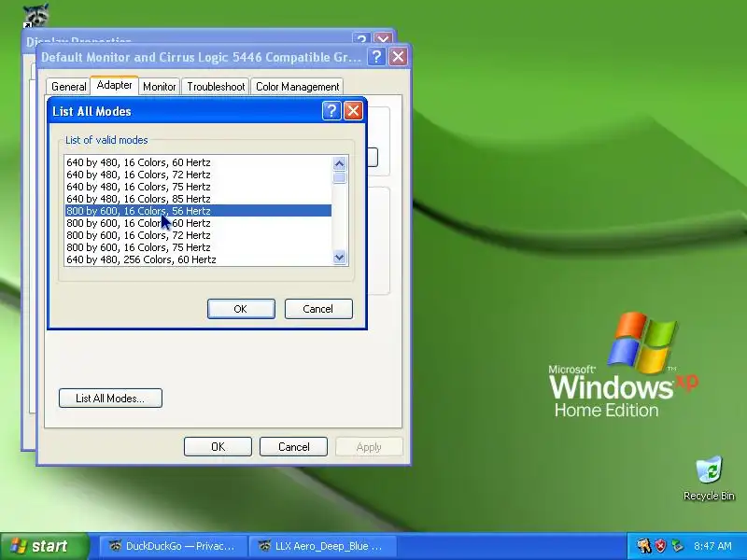The height and width of the screenshot is (560, 747).
Task: Select 800 by 600, 16 Colors, 75 Hertz
Action: click(198, 247)
